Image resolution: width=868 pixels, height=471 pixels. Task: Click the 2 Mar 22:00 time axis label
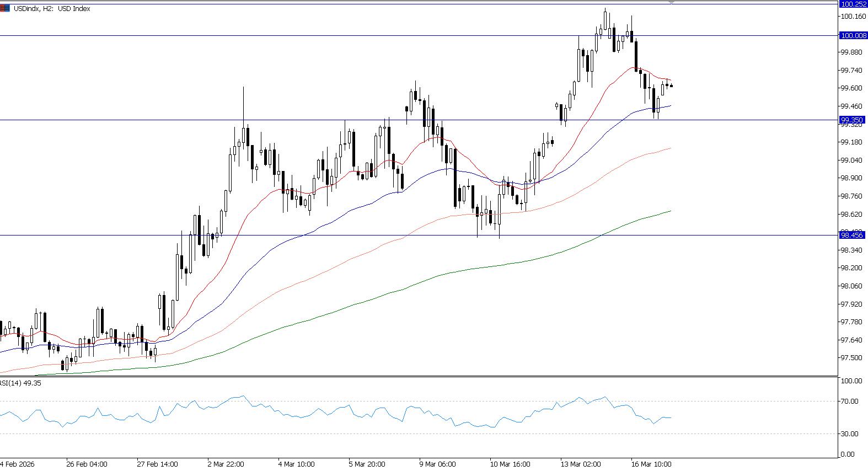[226, 464]
